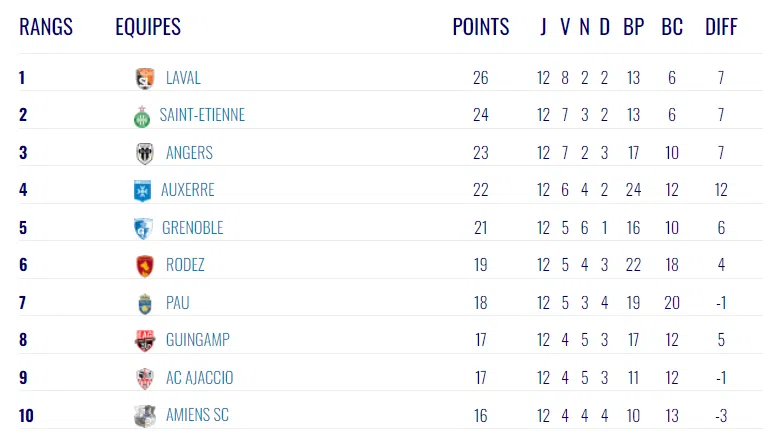Open the Laval team link
This screenshot has height=431, width=763.
pos(183,78)
